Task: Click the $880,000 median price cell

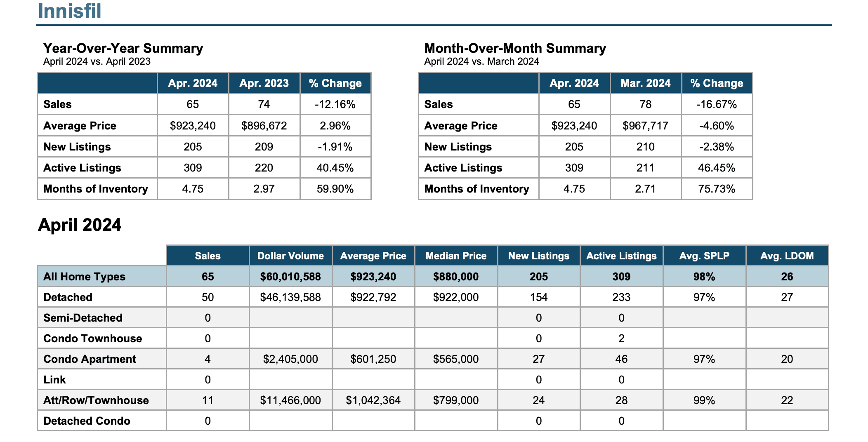Action: pos(456,277)
